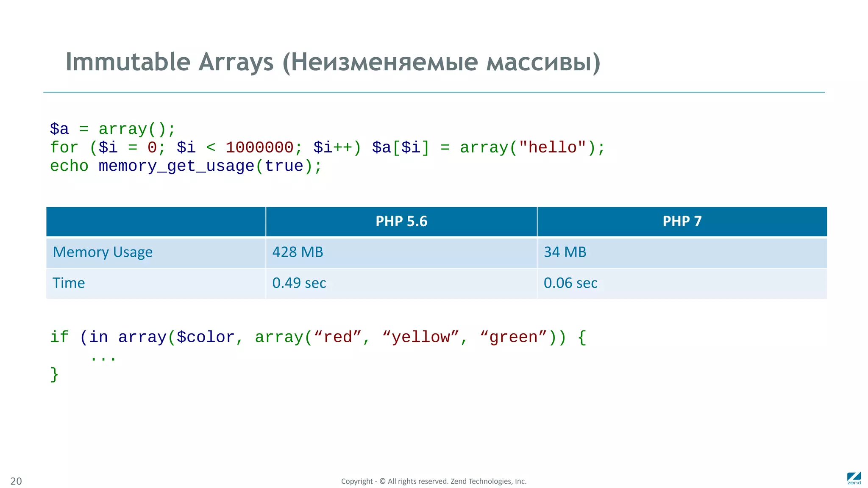Viewport: 868px width, 488px height.
Task: Click the 'PHP 7' table header
Action: click(x=682, y=222)
